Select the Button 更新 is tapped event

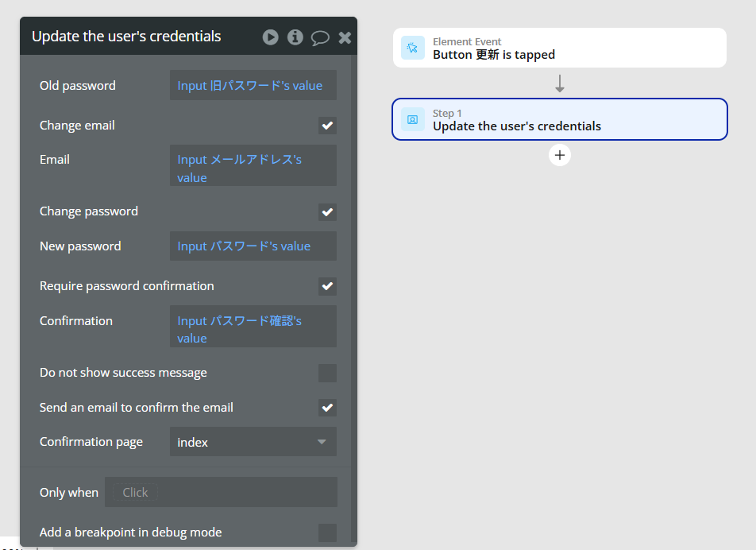(559, 48)
